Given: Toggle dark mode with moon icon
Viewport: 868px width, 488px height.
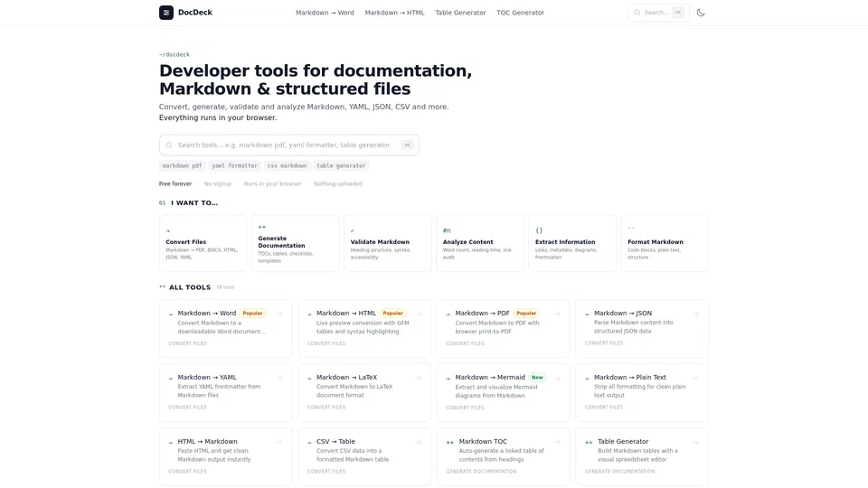Looking at the screenshot, I should point(701,12).
